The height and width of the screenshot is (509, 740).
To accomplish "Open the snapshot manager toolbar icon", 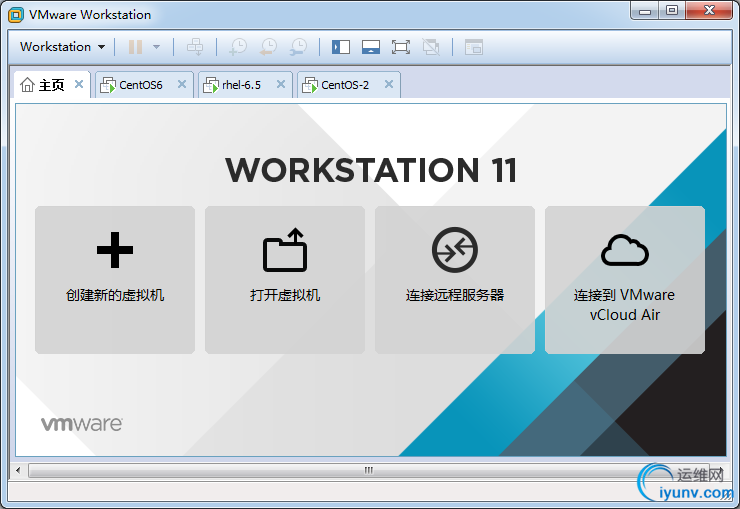I will point(298,47).
